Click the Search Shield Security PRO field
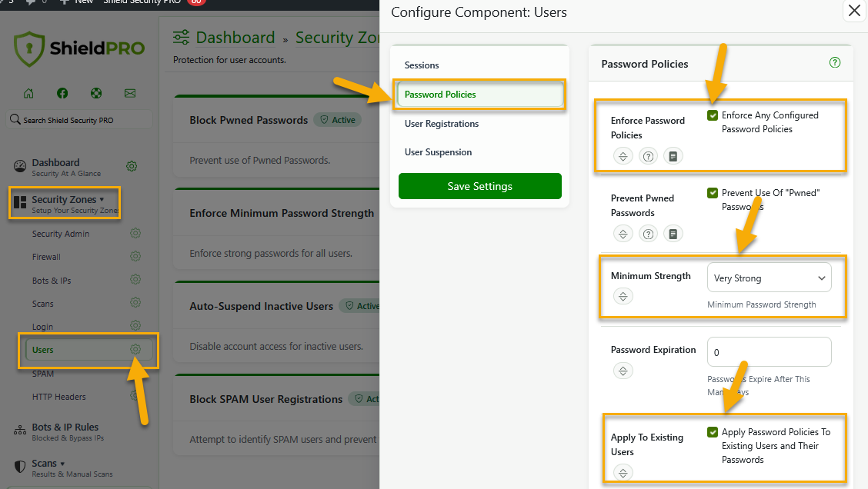This screenshot has width=868, height=489. coord(79,119)
